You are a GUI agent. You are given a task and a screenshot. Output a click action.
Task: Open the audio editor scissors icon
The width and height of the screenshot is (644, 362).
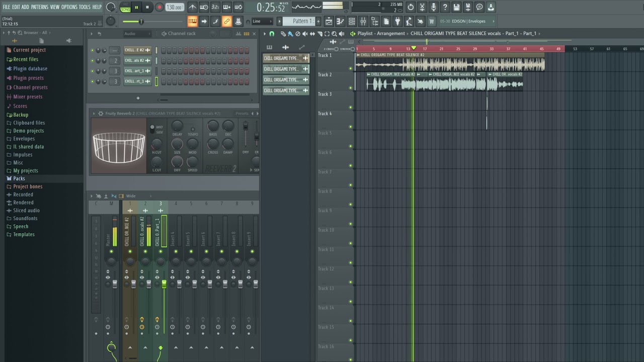tap(422, 7)
